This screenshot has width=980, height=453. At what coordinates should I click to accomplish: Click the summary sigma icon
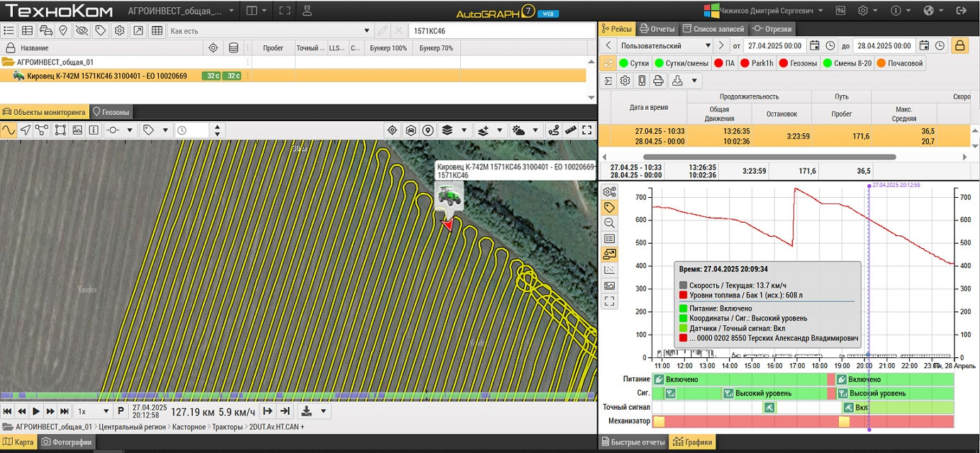[x=608, y=81]
